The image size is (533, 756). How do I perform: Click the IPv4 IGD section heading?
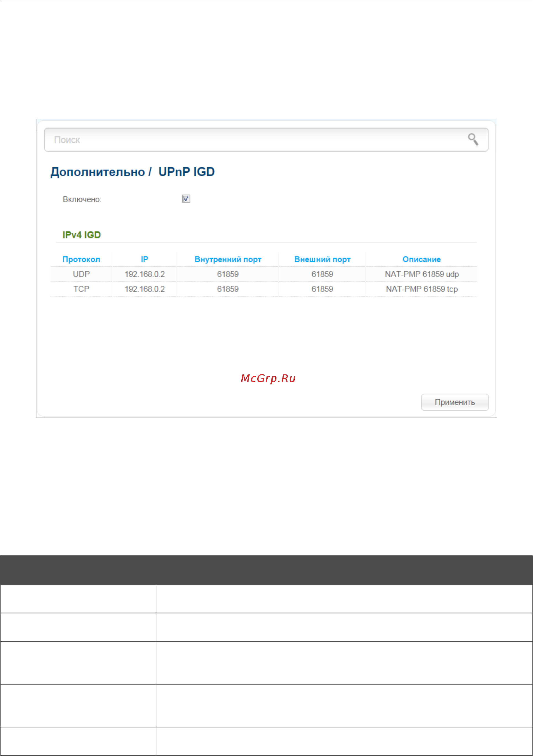[x=81, y=235]
